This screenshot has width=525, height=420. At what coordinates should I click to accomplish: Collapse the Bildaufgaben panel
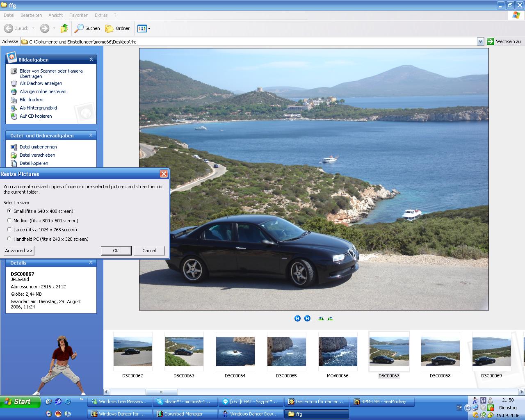pyautogui.click(x=91, y=59)
